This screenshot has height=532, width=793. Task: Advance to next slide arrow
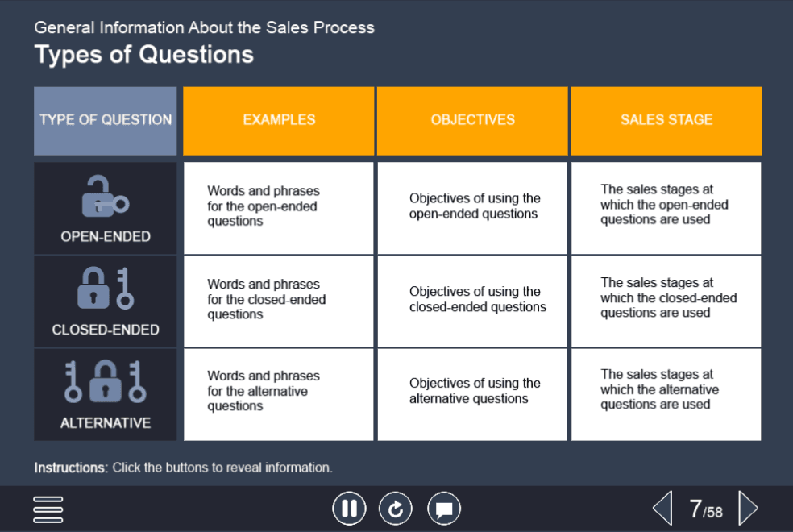click(748, 509)
